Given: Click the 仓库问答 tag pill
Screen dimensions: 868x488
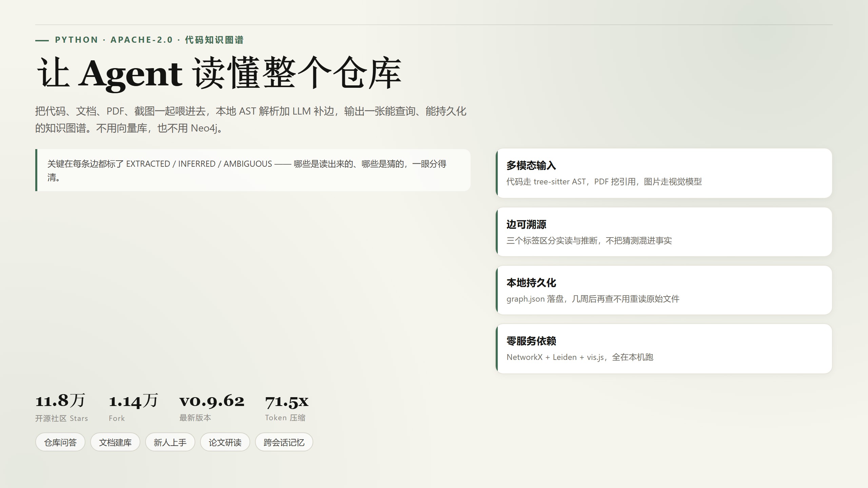Looking at the screenshot, I should coord(60,442).
